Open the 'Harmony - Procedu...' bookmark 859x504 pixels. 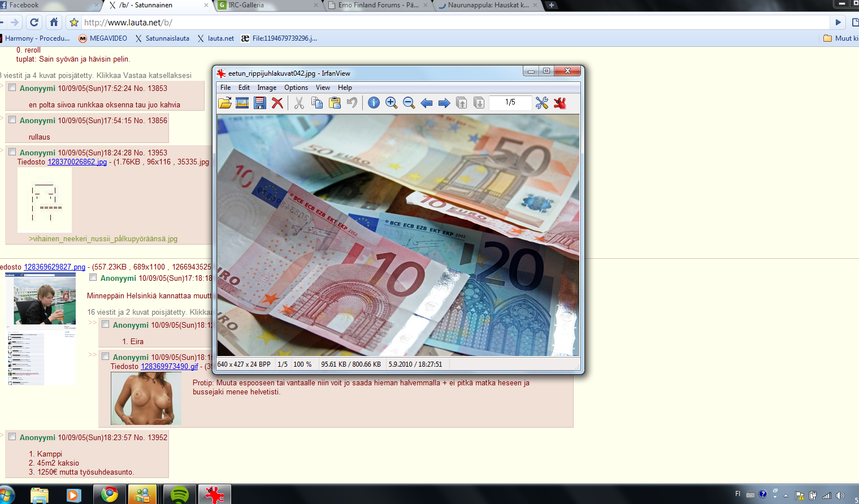tap(34, 38)
